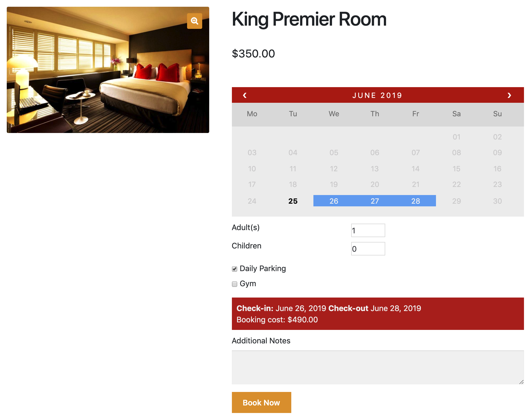Click the right arrow to go to next month
This screenshot has height=420, width=531.
pyautogui.click(x=510, y=95)
